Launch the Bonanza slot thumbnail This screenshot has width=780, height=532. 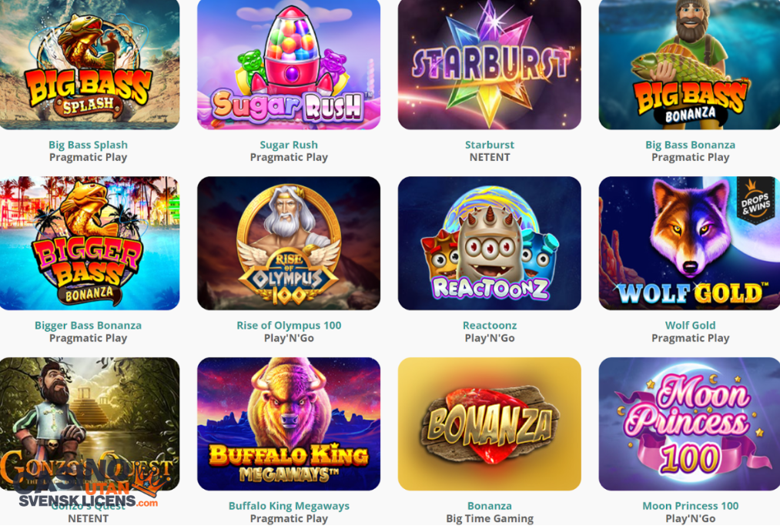tap(490, 424)
